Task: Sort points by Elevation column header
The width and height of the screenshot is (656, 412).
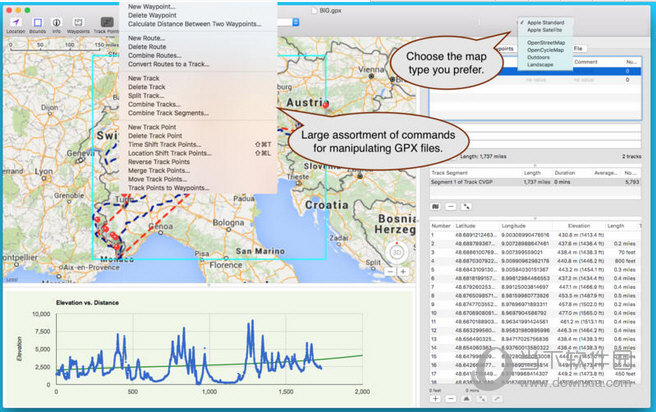Action: point(579,226)
